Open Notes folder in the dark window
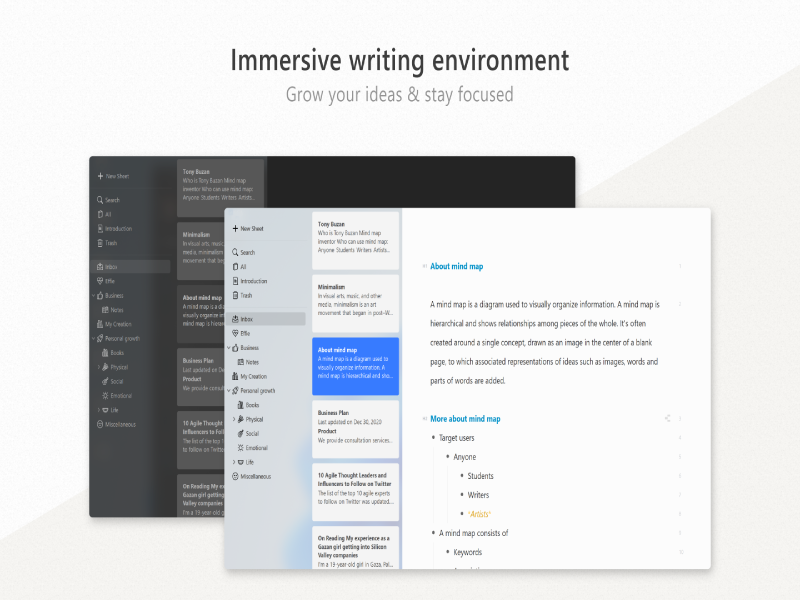This screenshot has height=600, width=800. click(113, 310)
